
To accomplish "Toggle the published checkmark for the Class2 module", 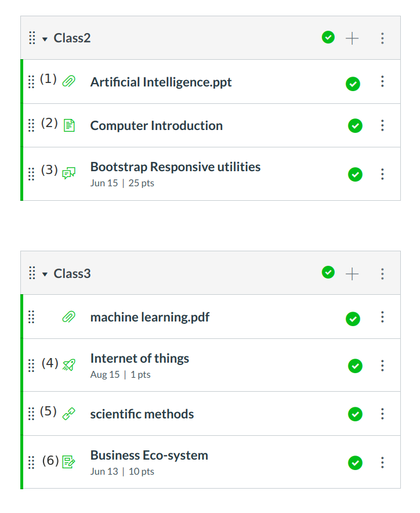I will pyautogui.click(x=328, y=38).
